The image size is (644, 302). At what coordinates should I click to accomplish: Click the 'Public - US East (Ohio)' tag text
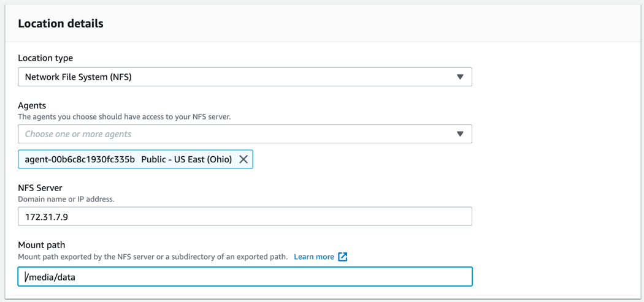tap(187, 160)
